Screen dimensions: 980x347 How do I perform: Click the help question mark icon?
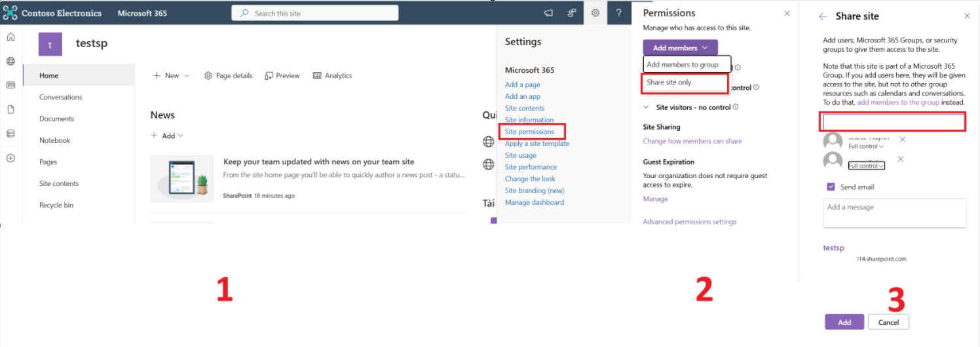tap(618, 12)
